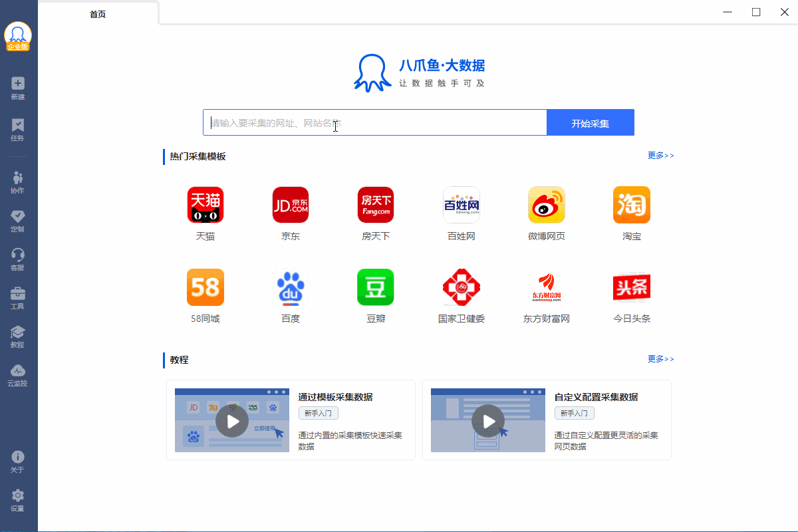Click the 开始采集 start button
The image size is (798, 532).
591,123
